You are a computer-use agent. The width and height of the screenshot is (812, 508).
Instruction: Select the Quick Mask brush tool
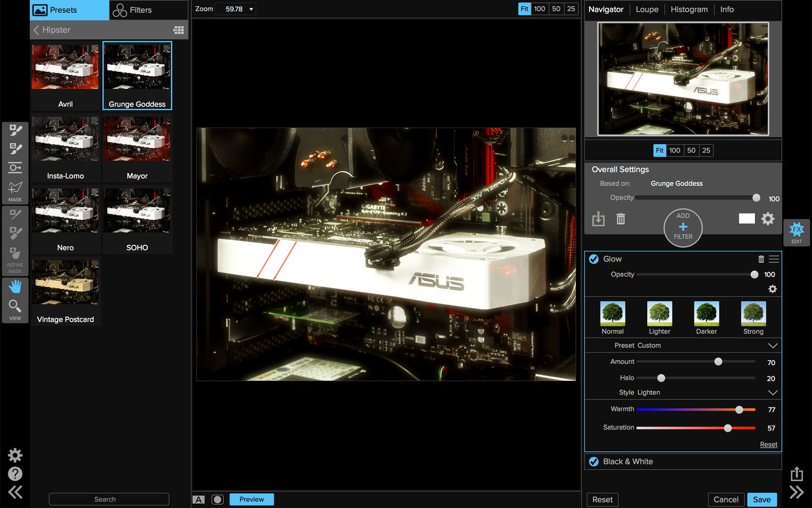pos(15,149)
